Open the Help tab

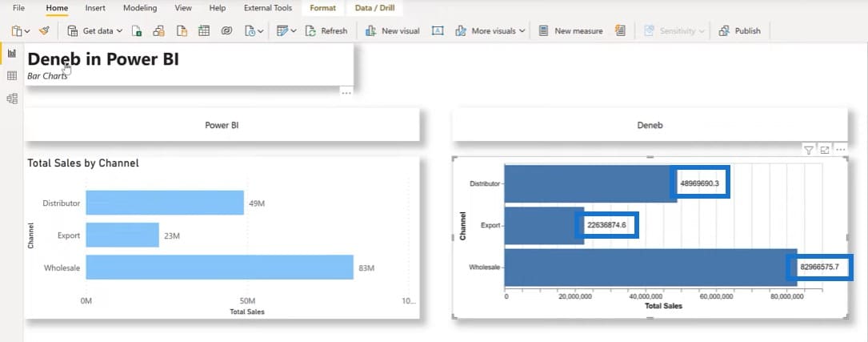218,8
